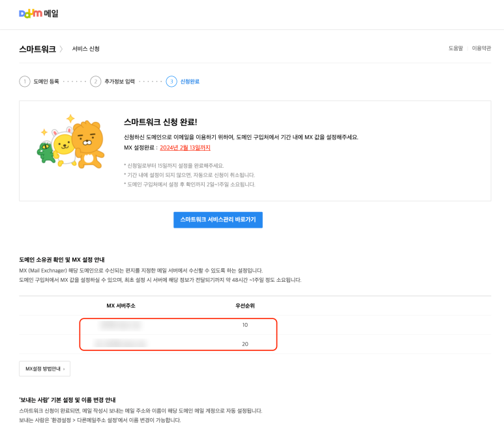Click the 추가정보 입력 step label
504x428 pixels.
click(119, 82)
